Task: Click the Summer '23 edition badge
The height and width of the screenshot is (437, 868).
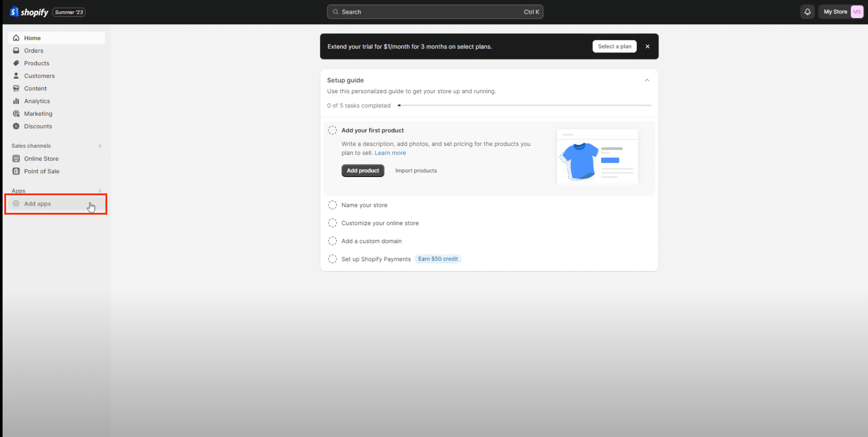Action: pyautogui.click(x=69, y=12)
